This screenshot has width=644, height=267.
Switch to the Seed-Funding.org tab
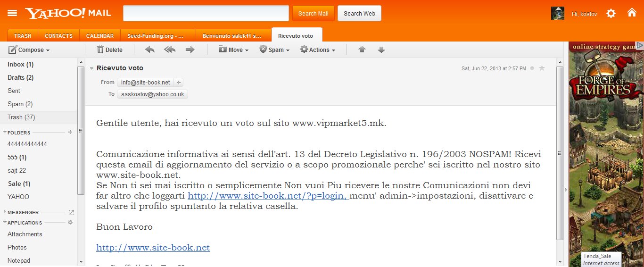(x=158, y=36)
